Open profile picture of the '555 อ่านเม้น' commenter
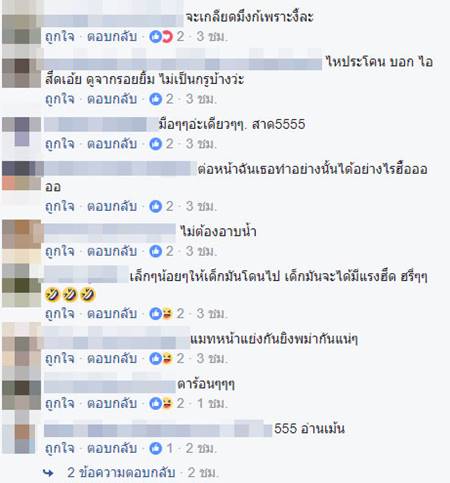This screenshot has width=450, height=483. pyautogui.click(x=22, y=435)
